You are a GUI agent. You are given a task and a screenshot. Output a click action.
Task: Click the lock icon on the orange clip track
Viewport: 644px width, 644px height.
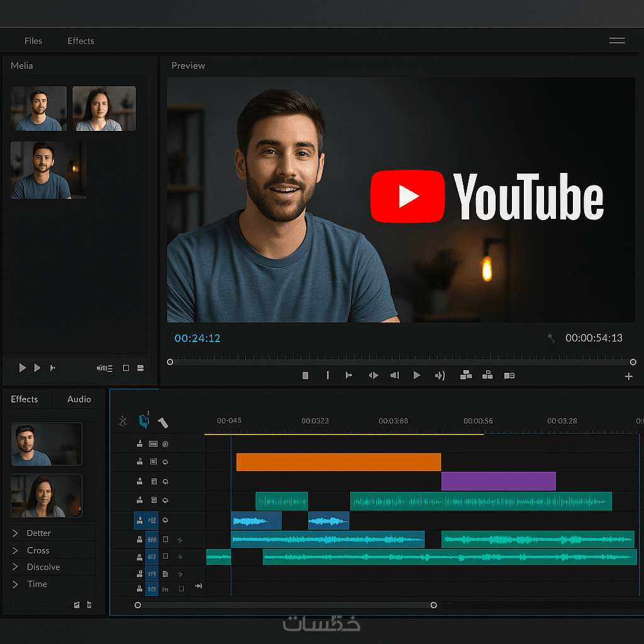[x=140, y=462]
